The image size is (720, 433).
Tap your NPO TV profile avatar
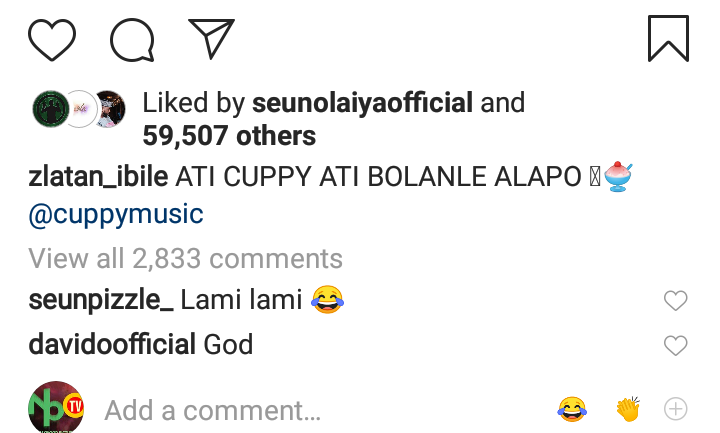point(56,408)
